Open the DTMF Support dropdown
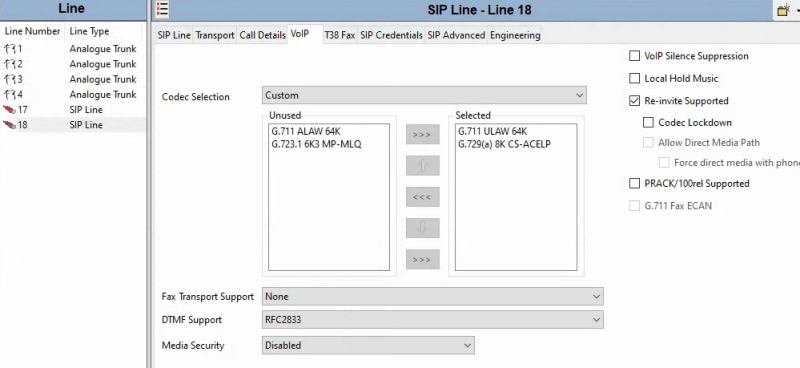This screenshot has width=800, height=368. pos(433,320)
